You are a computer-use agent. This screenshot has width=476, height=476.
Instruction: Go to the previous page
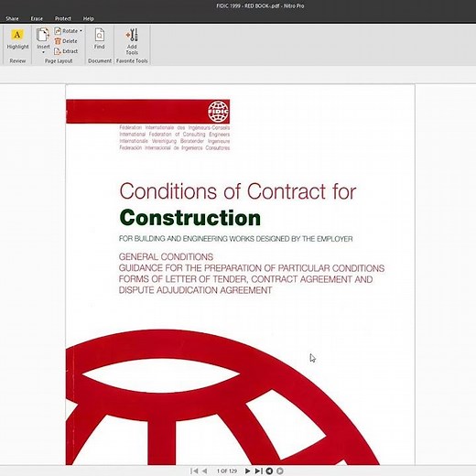click(x=205, y=471)
